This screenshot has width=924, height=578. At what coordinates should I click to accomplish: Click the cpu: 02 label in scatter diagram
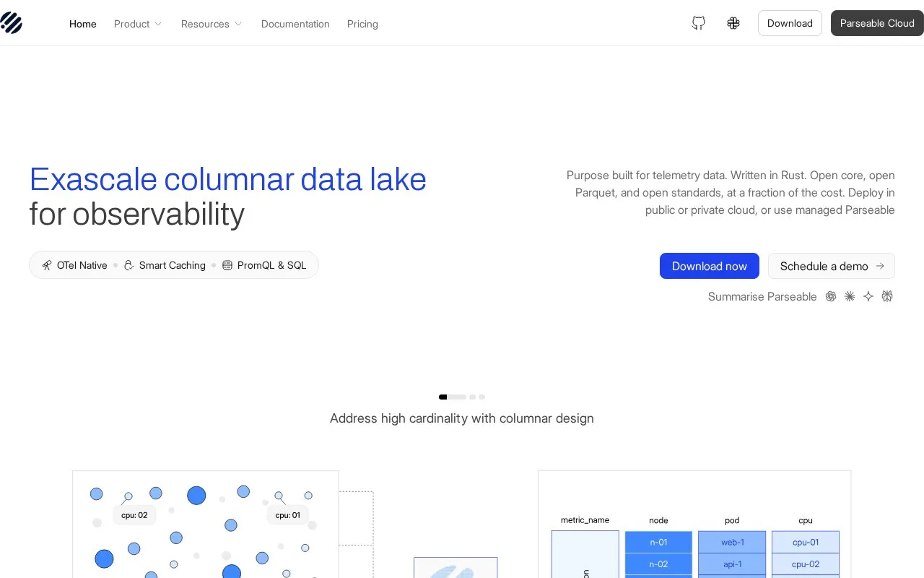tap(134, 515)
